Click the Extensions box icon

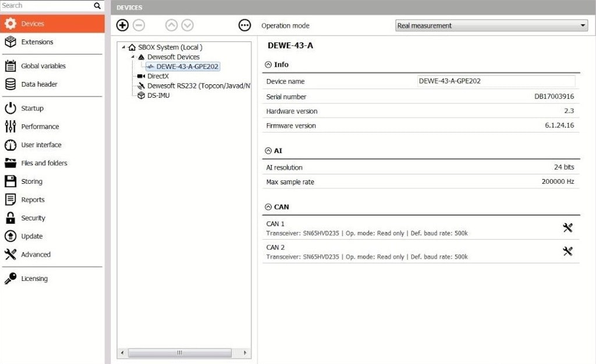pyautogui.click(x=10, y=42)
